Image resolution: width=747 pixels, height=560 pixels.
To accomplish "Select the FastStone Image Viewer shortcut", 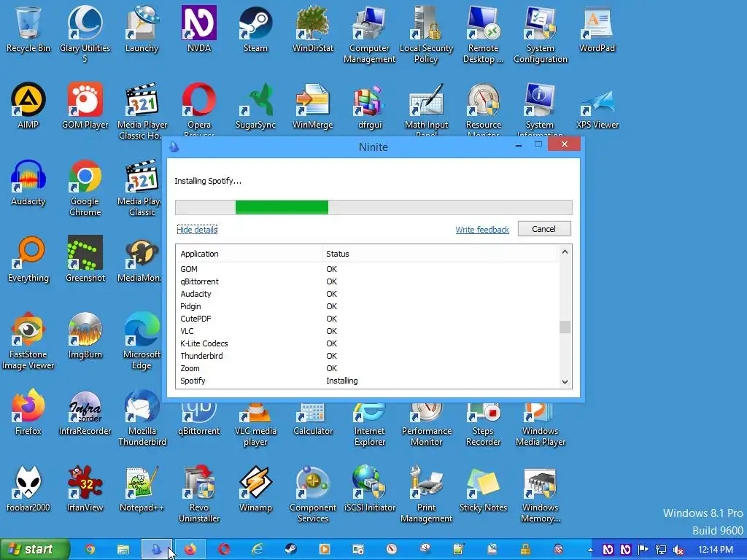I will [x=28, y=341].
